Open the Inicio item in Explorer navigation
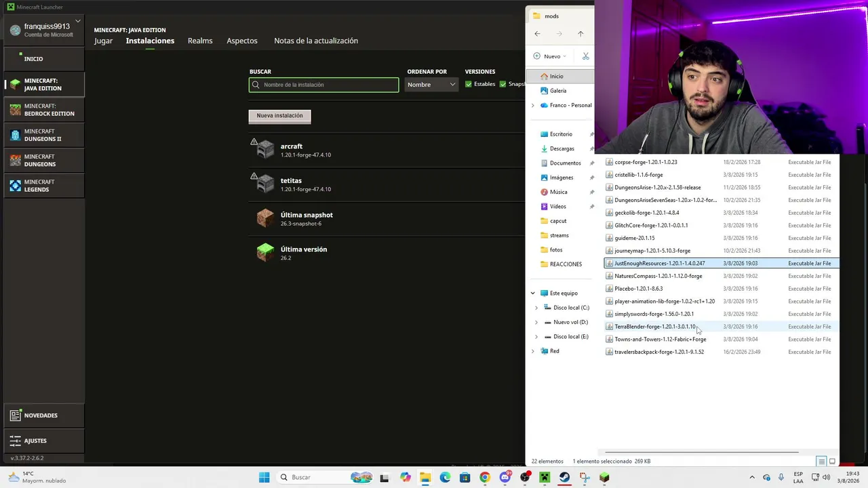The width and height of the screenshot is (868, 488). tap(560, 77)
